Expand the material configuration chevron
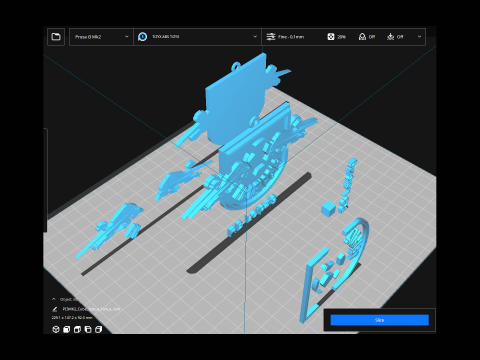The height and width of the screenshot is (360, 480). [255, 37]
